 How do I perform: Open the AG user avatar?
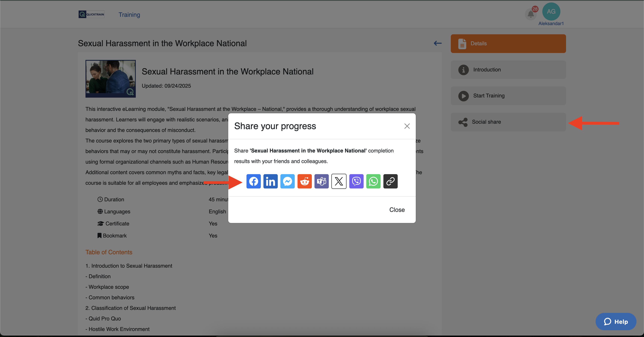(551, 11)
